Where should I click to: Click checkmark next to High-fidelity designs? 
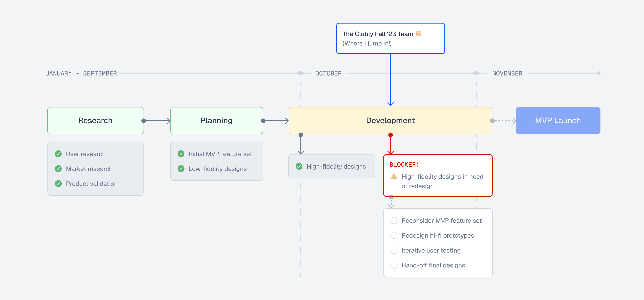(x=299, y=166)
